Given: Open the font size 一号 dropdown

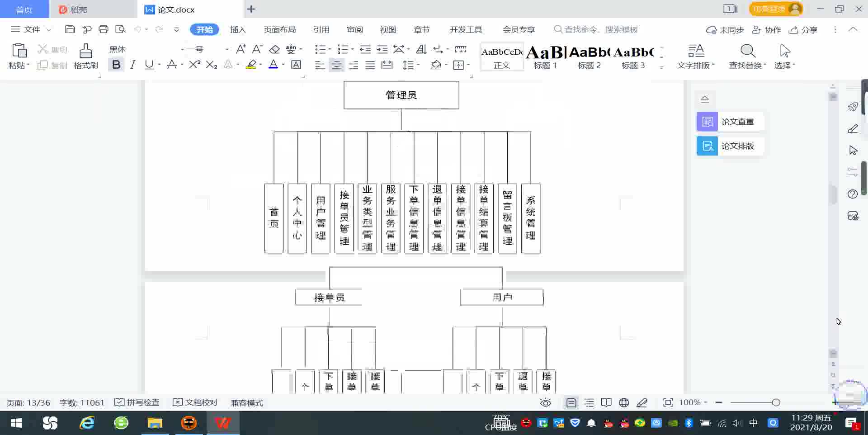Looking at the screenshot, I should [227, 49].
